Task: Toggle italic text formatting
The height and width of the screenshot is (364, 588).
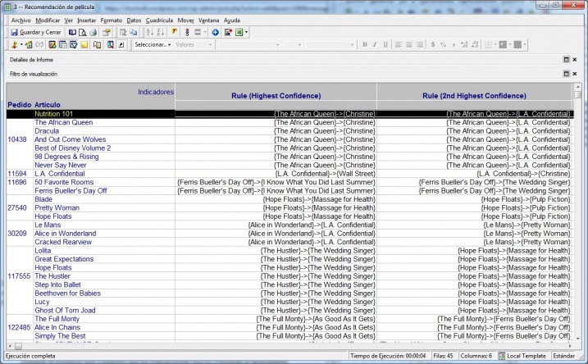Action: point(375,44)
